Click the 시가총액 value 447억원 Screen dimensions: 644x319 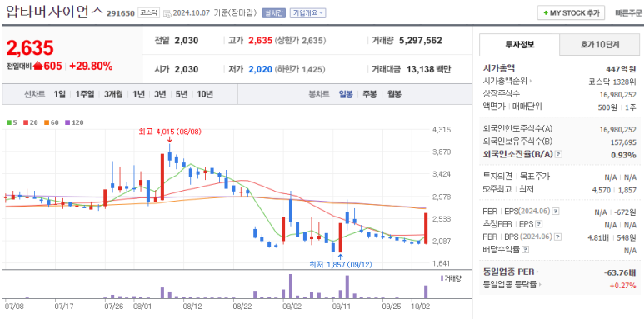click(621, 68)
